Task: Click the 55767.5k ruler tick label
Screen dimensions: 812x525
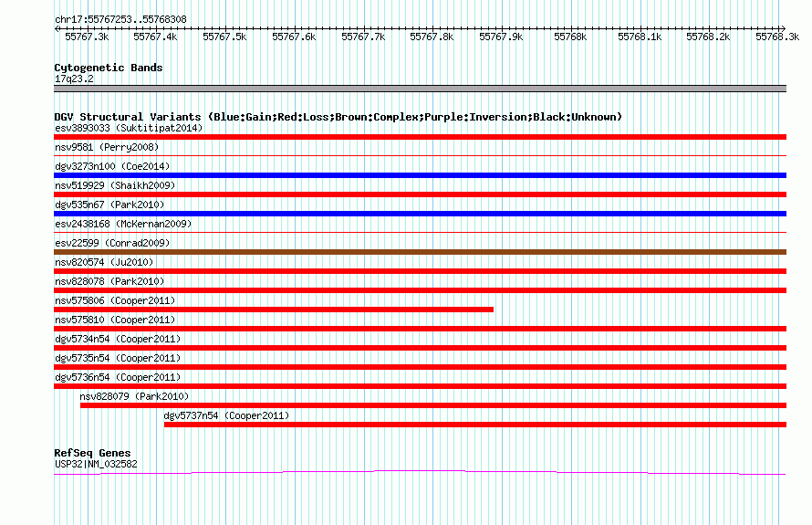Action: pyautogui.click(x=224, y=37)
